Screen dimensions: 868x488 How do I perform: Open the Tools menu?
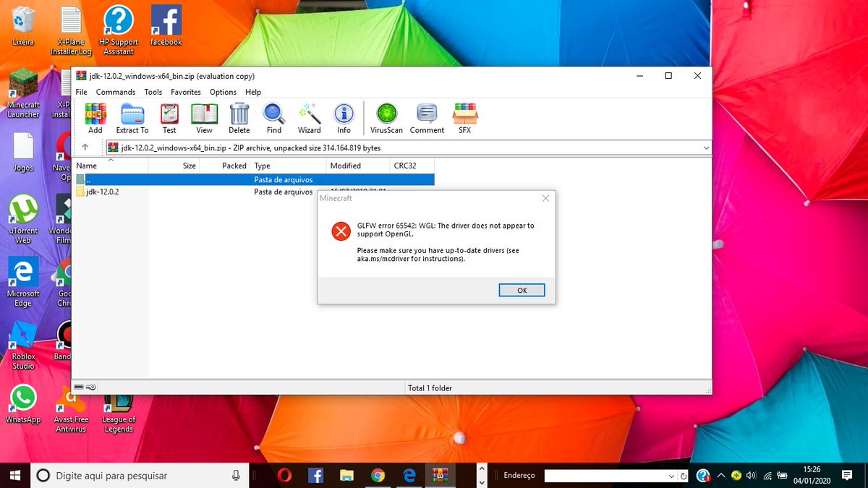click(153, 92)
